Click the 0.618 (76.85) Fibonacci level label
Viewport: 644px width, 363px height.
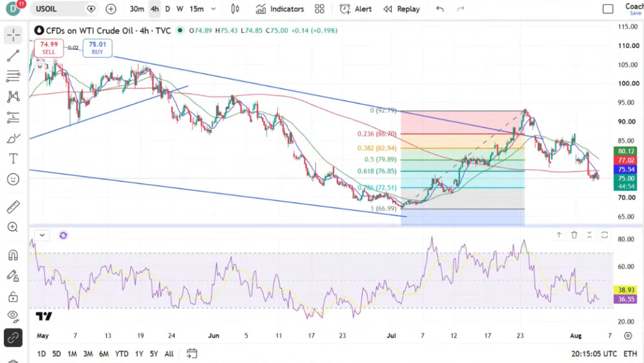(x=377, y=171)
